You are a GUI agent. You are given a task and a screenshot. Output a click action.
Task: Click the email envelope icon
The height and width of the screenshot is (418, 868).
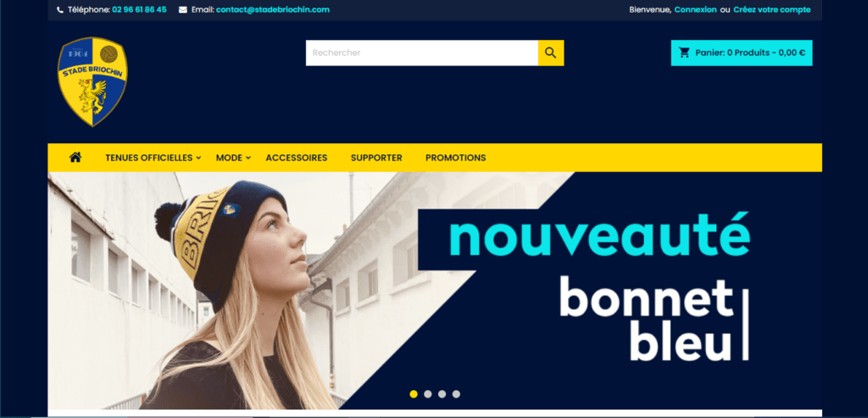183,10
